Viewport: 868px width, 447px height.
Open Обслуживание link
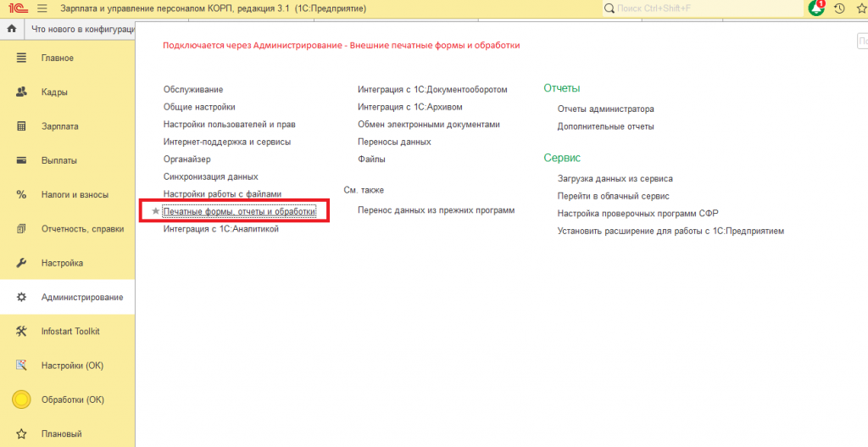pos(193,89)
